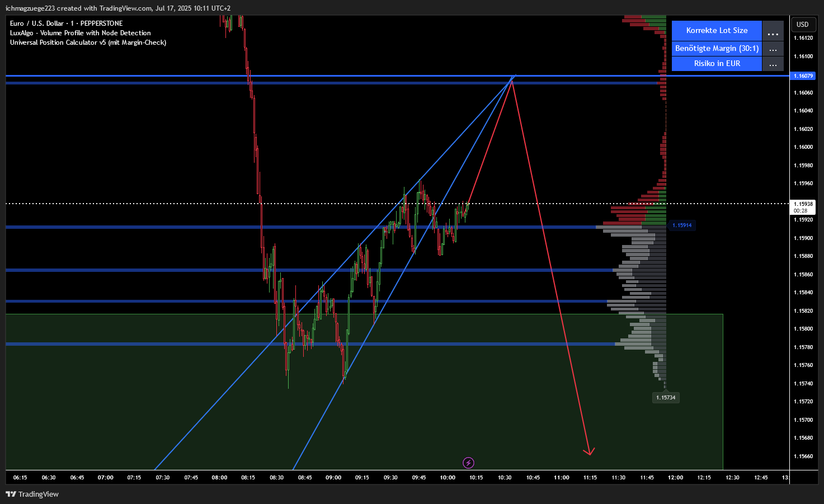This screenshot has width=824, height=504.
Task: Click the Risiko in EUR cell
Action: [x=717, y=64]
